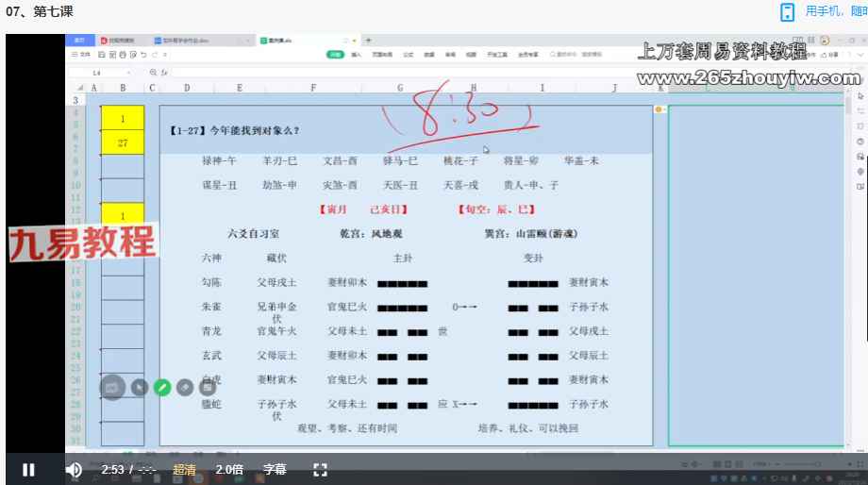Screen dimensions: 868x485
Task: Select column B header
Action: (123, 88)
